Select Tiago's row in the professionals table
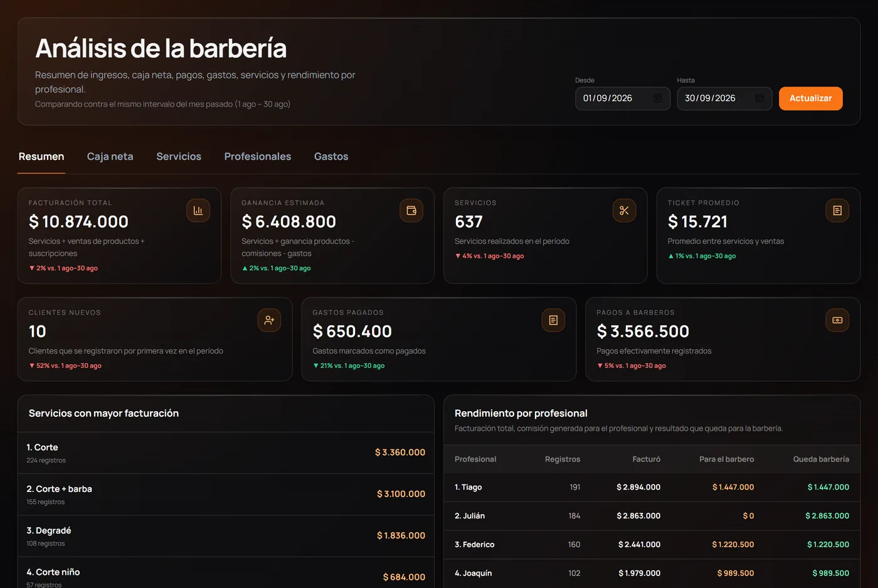Screen dimensions: 878x588 click(x=652, y=487)
